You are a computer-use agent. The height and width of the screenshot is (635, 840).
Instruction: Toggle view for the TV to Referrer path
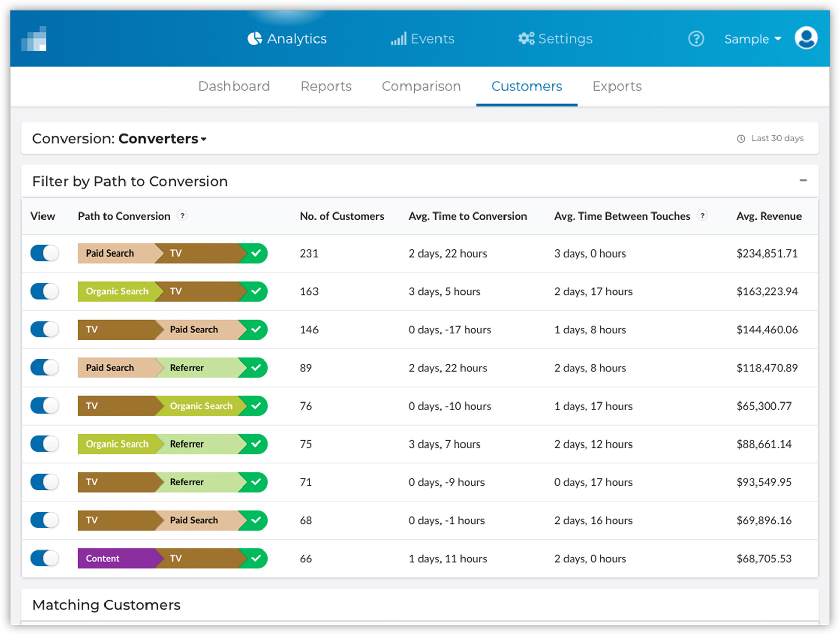45,482
